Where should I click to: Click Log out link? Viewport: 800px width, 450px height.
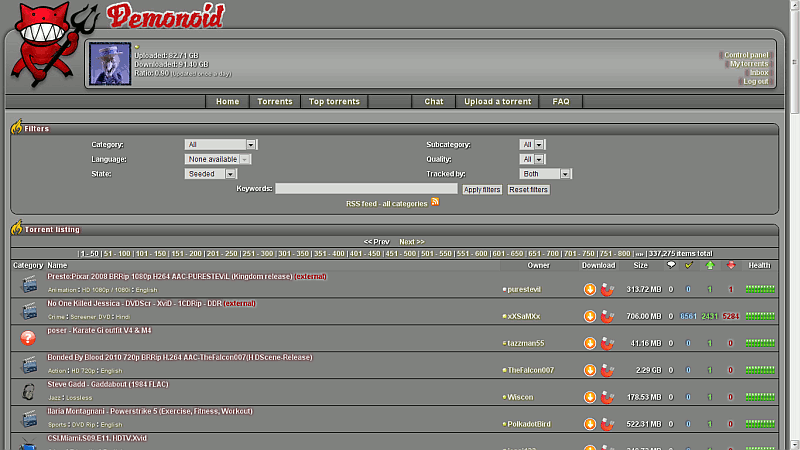pyautogui.click(x=756, y=82)
